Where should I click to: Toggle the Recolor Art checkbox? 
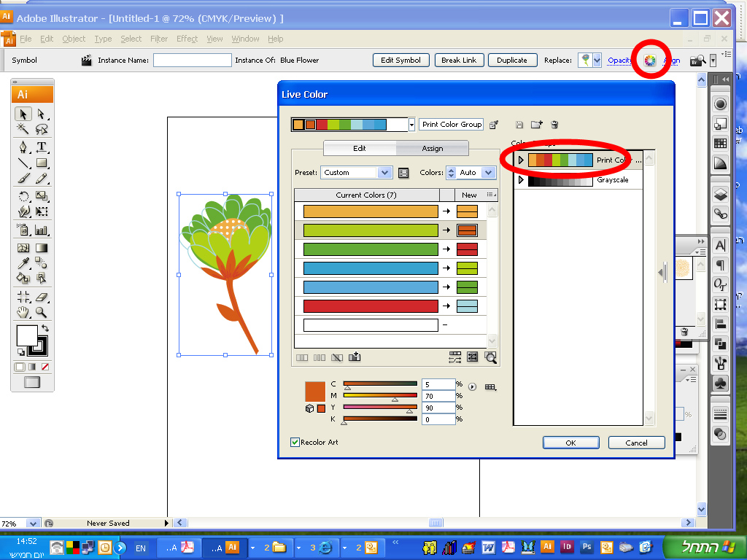coord(295,443)
